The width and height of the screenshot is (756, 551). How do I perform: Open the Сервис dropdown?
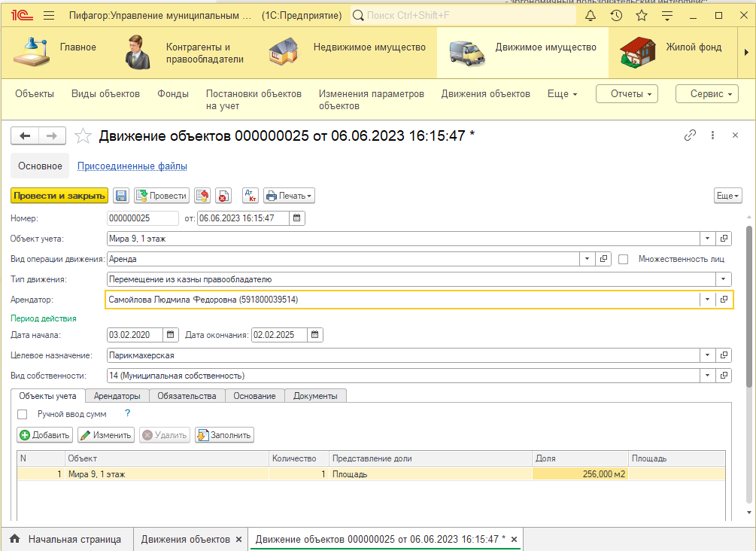coord(707,93)
